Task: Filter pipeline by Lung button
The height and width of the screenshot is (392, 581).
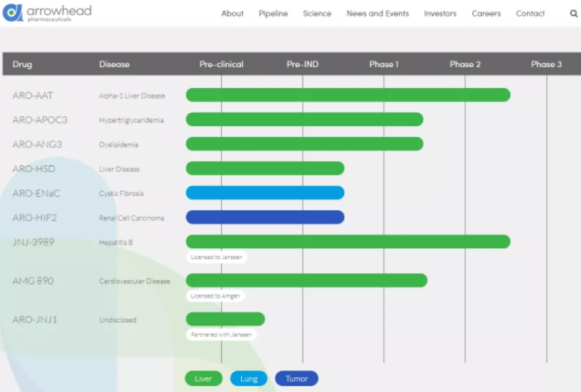Action: pyautogui.click(x=249, y=379)
